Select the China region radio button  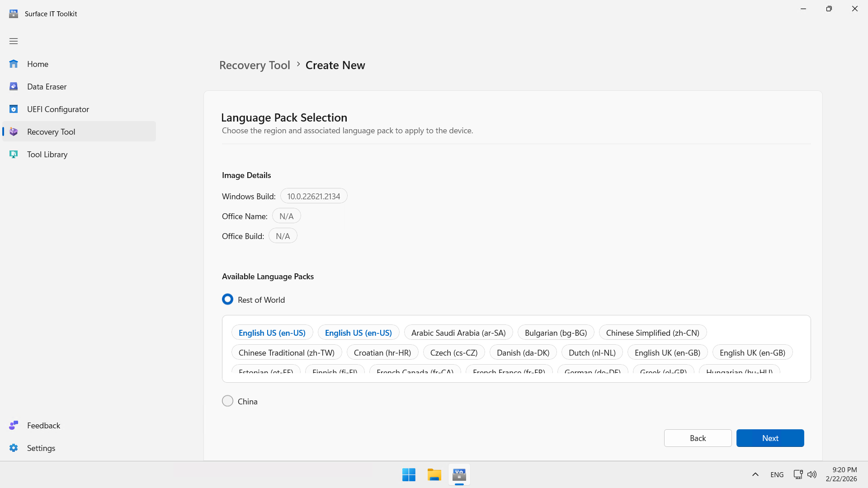pyautogui.click(x=227, y=401)
